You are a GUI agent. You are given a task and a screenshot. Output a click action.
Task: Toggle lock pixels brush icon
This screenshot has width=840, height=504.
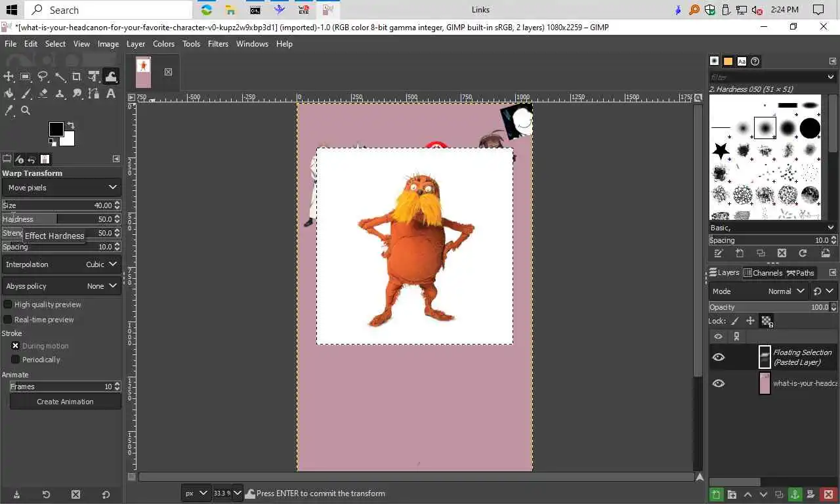[735, 321]
